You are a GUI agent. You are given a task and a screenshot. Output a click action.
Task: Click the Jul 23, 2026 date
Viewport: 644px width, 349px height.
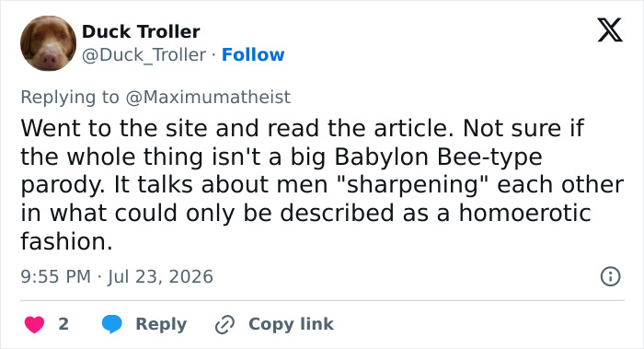161,276
